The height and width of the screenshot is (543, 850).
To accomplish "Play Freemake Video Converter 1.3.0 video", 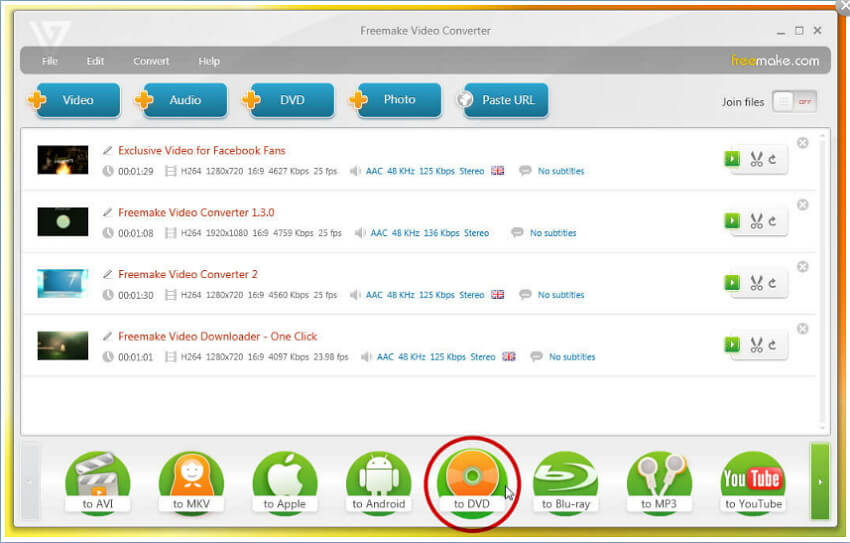I will (732, 221).
